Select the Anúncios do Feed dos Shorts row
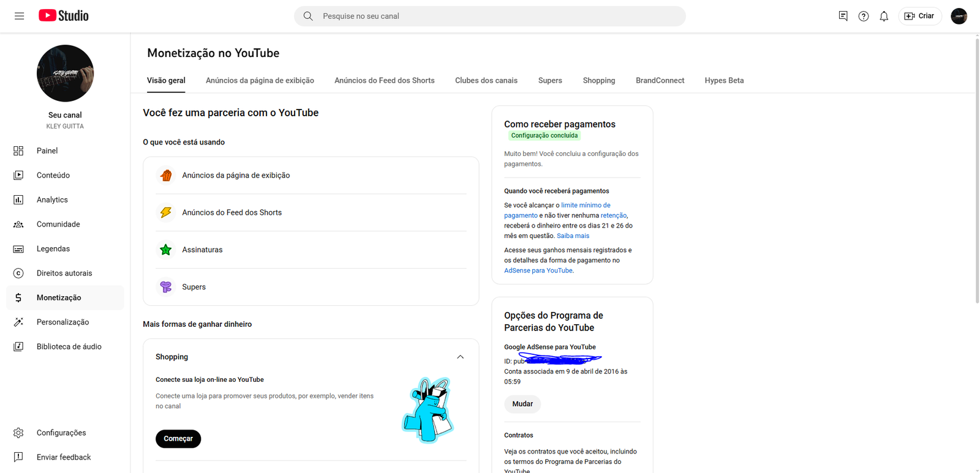The image size is (980, 473). 311,212
